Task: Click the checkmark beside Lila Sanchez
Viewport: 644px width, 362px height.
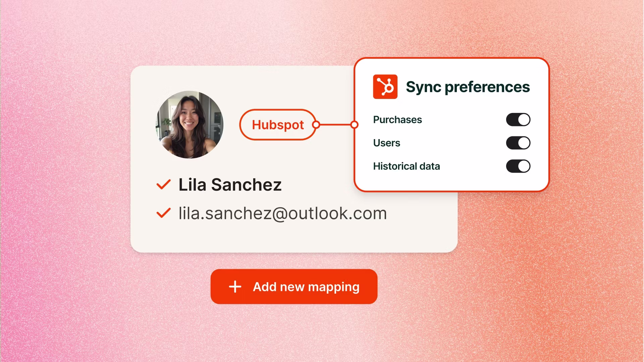Action: [164, 184]
